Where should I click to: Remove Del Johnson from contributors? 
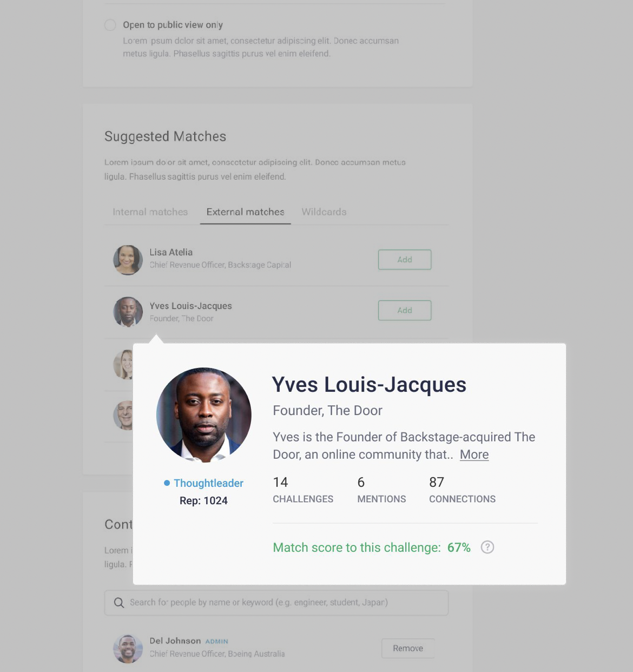(x=408, y=648)
